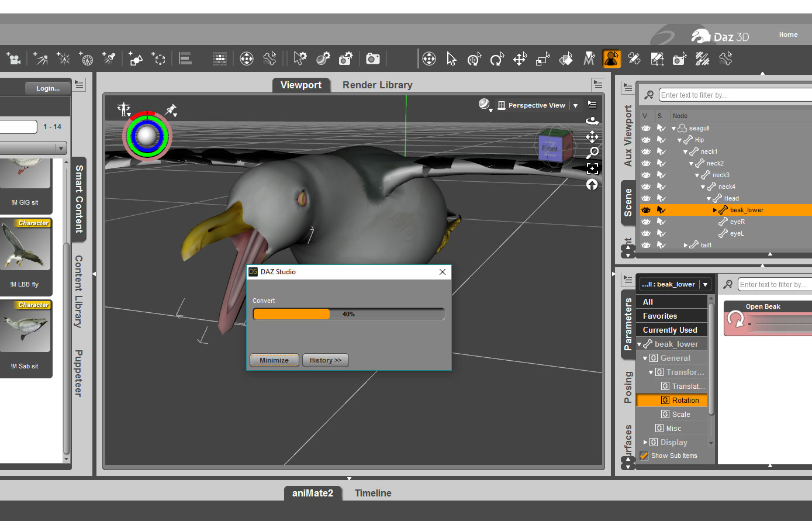812x521 pixels.
Task: Activate the Universal manipulator tool
Action: [x=474, y=58]
